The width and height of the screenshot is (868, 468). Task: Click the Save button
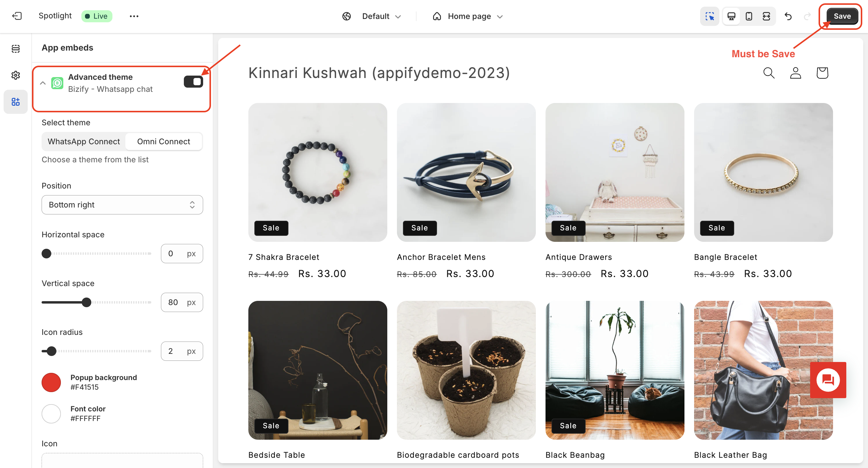pos(842,16)
